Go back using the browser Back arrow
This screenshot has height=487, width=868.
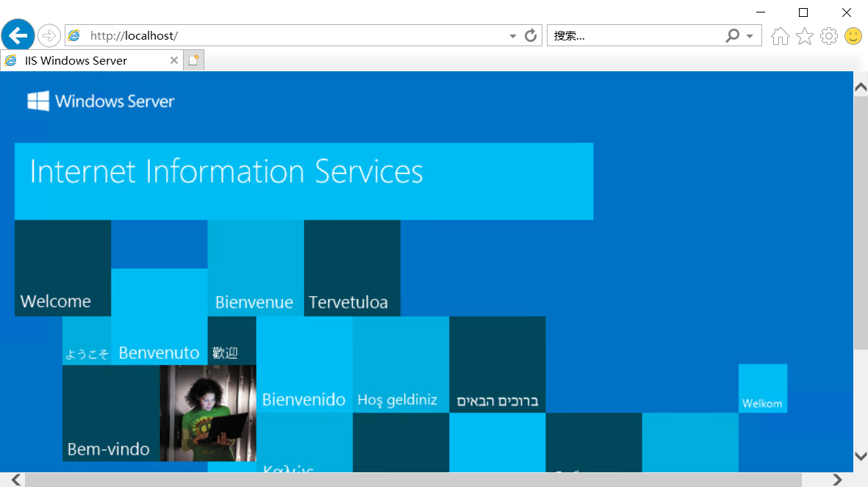pos(18,35)
